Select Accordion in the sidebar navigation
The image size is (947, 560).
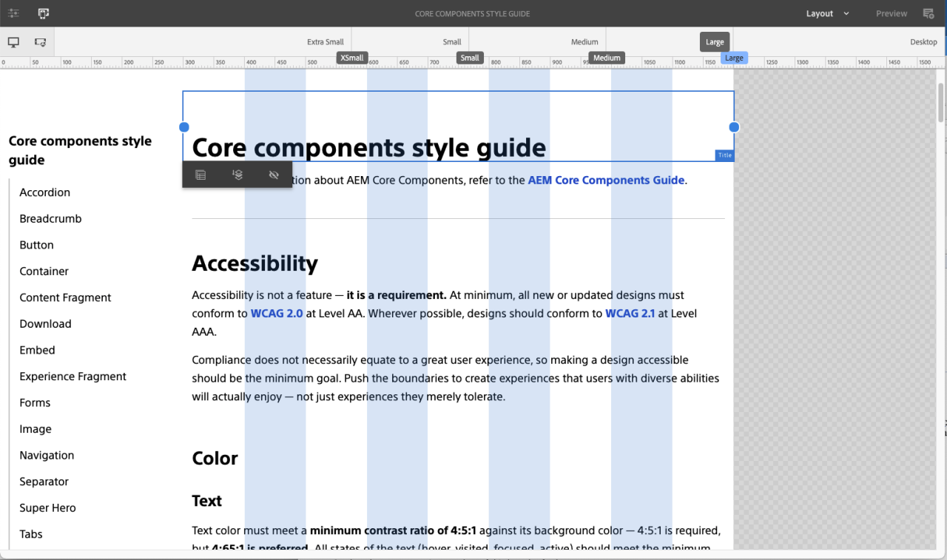pyautogui.click(x=44, y=192)
